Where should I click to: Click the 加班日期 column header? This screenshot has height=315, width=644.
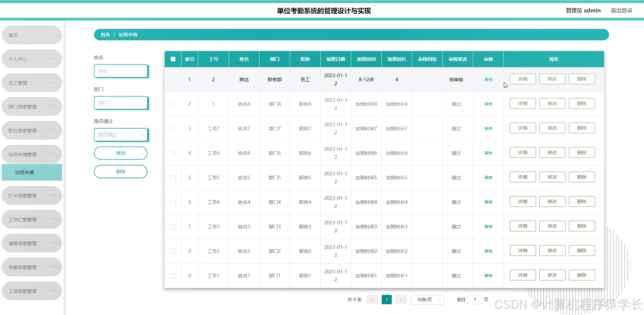pyautogui.click(x=336, y=59)
